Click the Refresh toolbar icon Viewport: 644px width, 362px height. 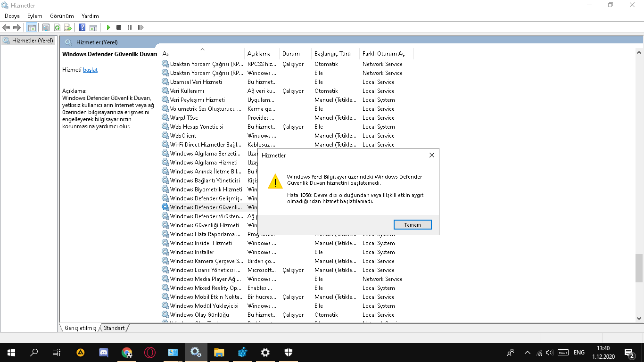coord(57,27)
